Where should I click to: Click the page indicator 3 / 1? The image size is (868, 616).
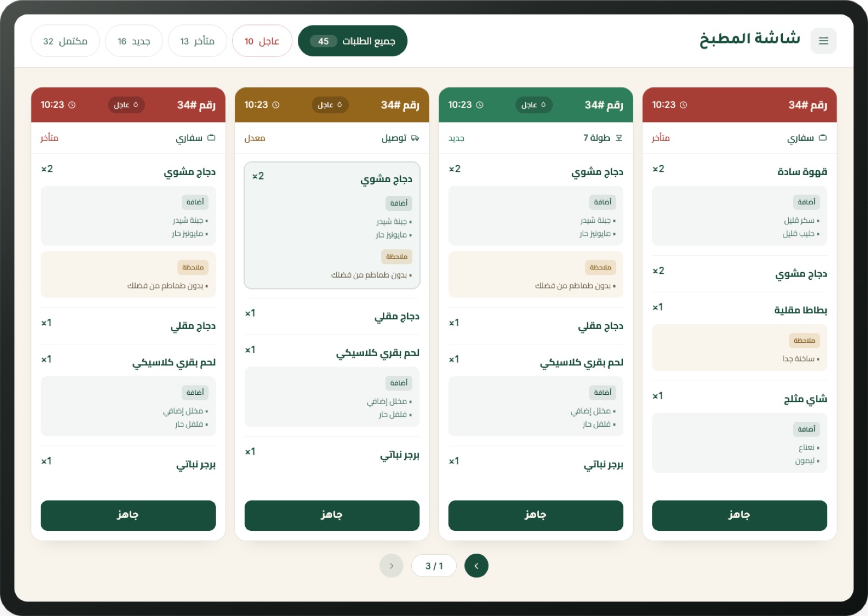(x=434, y=566)
